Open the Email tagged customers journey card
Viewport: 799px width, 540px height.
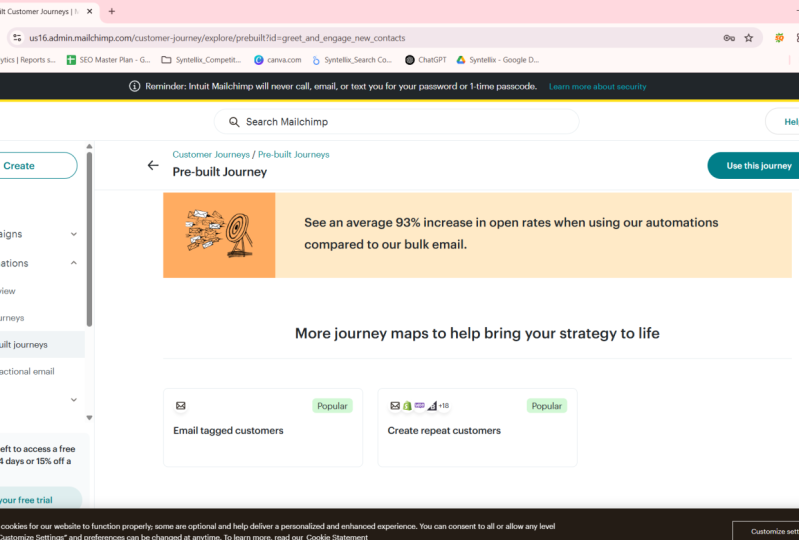[x=263, y=427]
